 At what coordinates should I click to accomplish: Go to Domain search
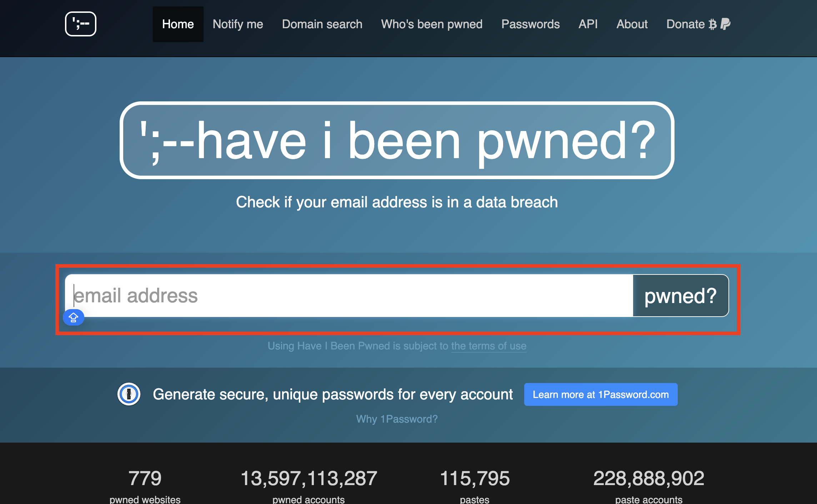322,24
